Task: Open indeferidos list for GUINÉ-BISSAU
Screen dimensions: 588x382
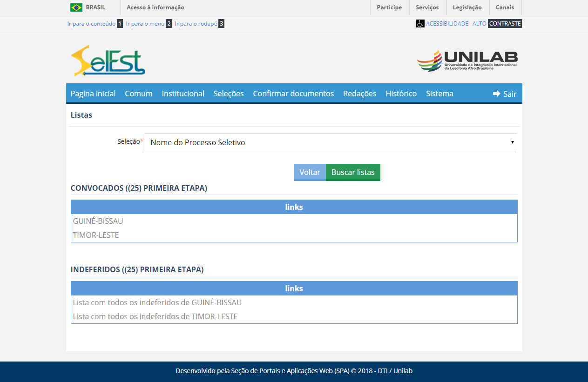Action: coord(157,302)
